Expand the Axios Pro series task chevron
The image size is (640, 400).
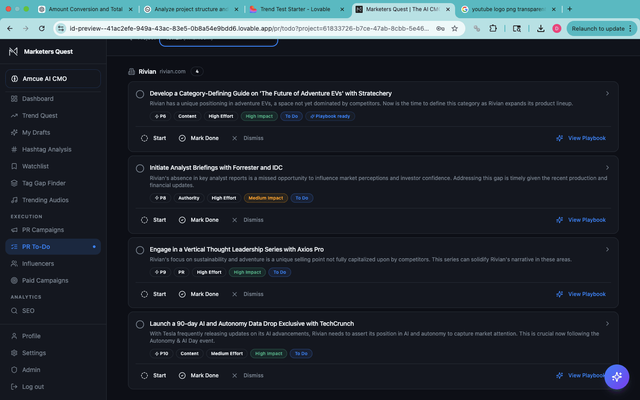(607, 249)
